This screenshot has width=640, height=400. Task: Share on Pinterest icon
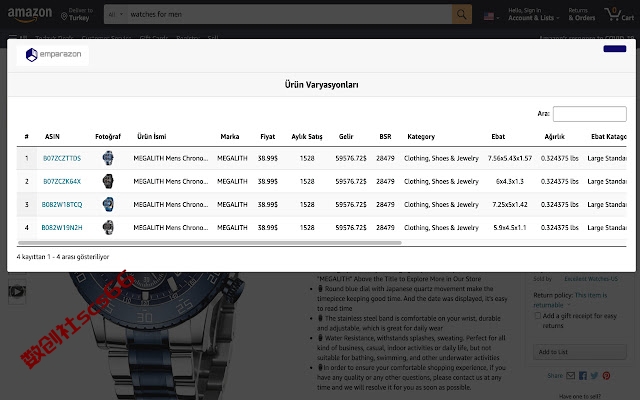[x=607, y=376]
